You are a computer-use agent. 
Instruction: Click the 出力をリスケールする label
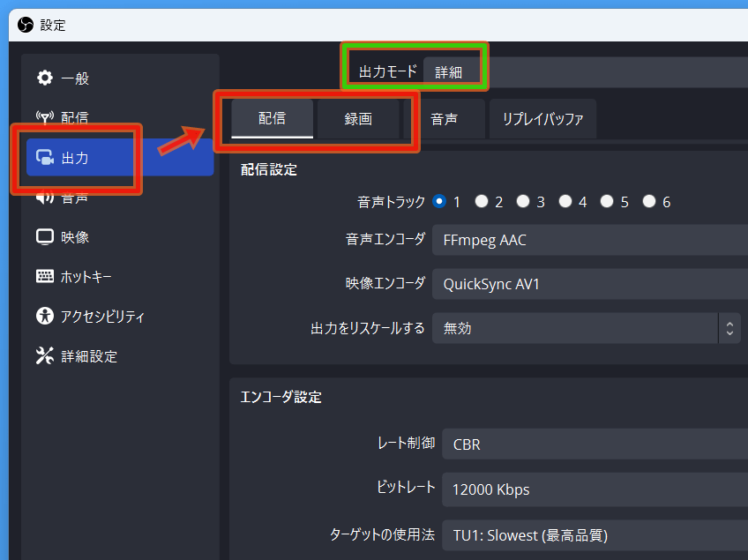point(367,328)
